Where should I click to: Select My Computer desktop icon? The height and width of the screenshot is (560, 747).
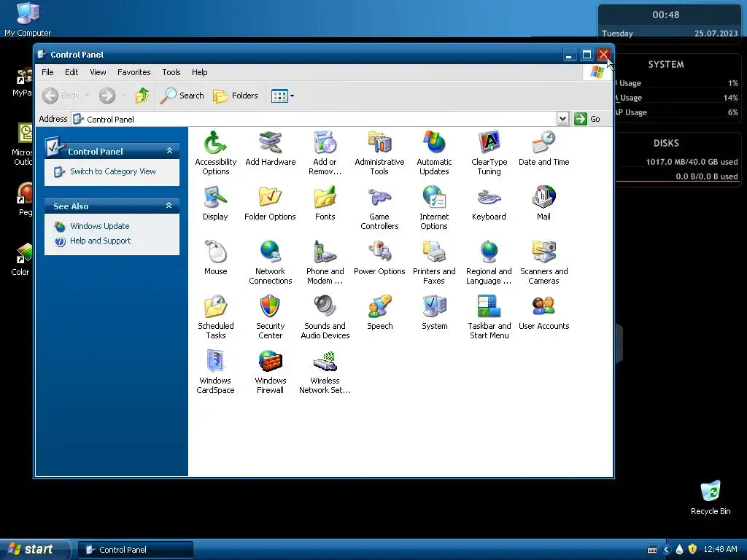click(x=28, y=19)
